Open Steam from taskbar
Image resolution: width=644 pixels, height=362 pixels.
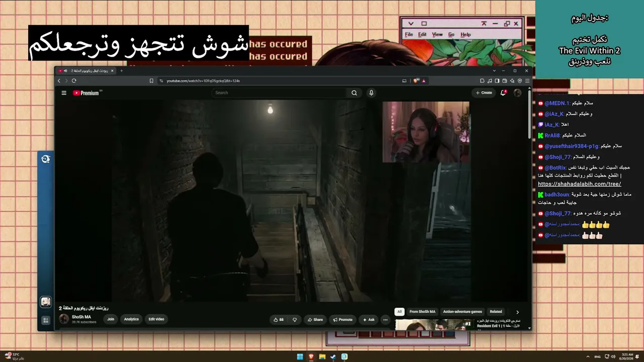click(x=333, y=356)
